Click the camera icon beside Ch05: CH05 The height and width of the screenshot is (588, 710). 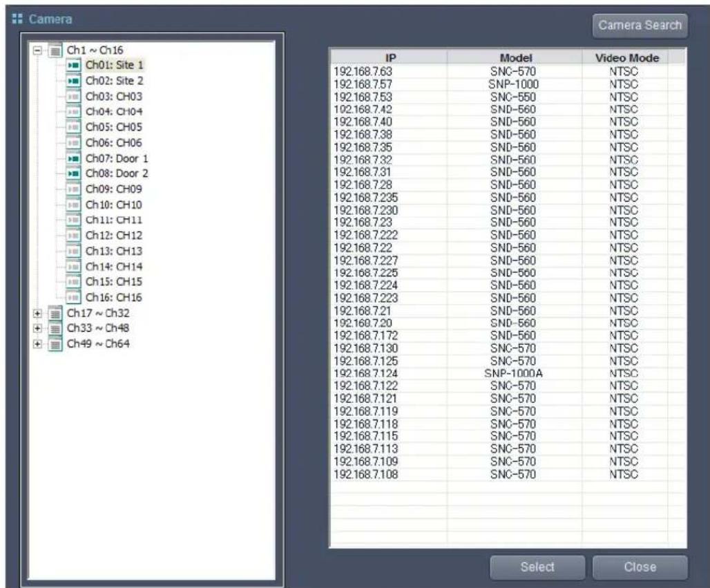coord(73,127)
